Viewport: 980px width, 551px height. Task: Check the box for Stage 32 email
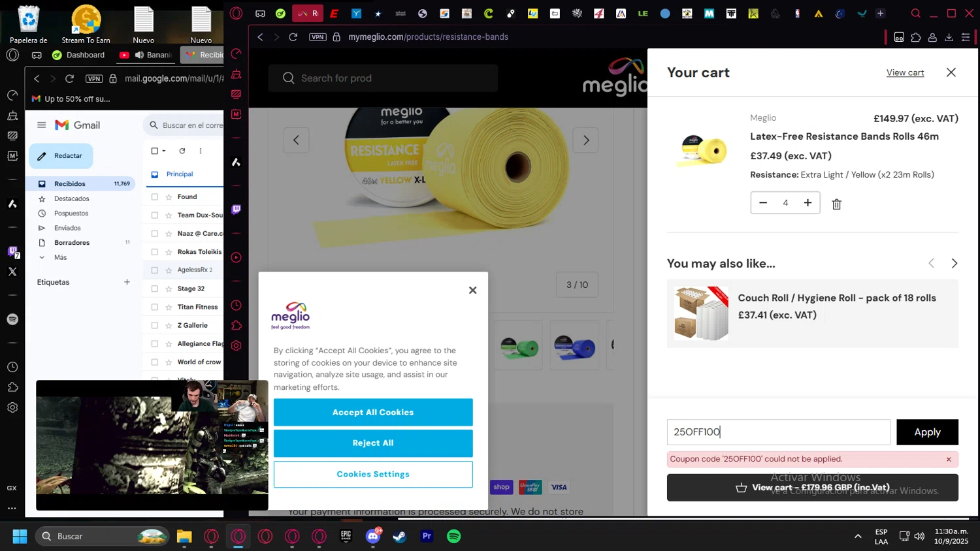(x=155, y=289)
